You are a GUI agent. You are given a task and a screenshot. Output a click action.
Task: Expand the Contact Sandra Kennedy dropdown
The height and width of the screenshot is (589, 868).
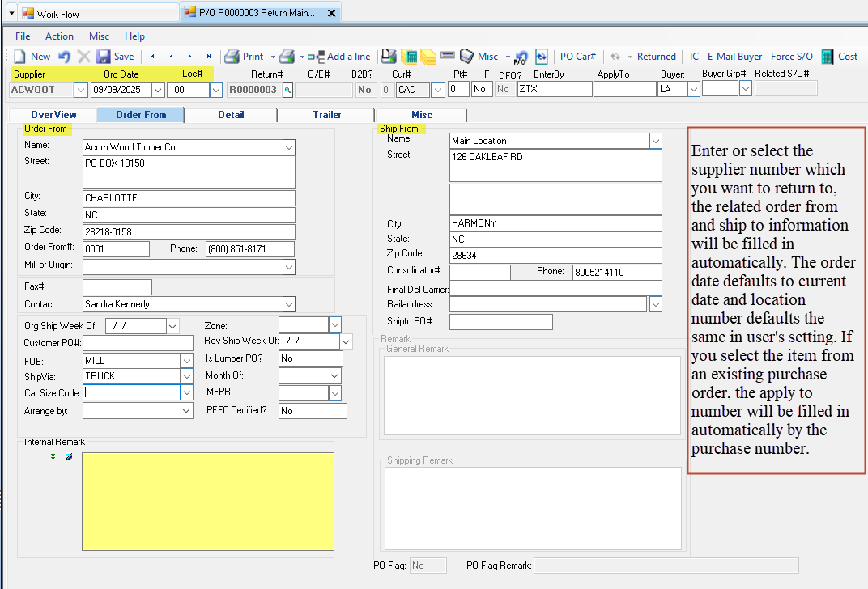(288, 304)
